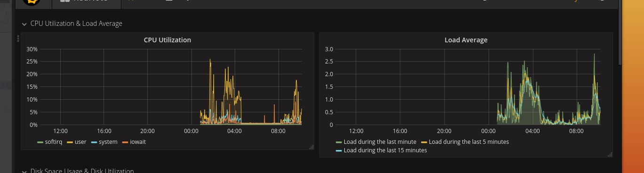
Task: Toggle the softirq series in the legend
Action: (x=53, y=142)
